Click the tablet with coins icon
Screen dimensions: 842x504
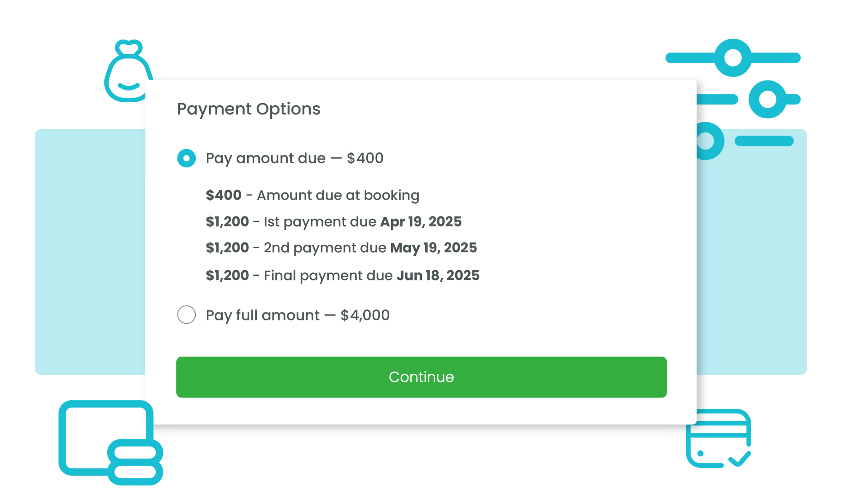(110, 442)
